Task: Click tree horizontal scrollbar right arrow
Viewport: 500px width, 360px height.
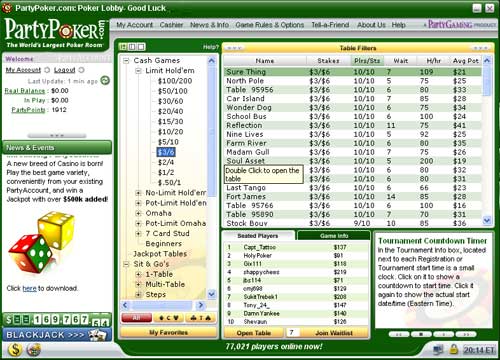Action: click(201, 305)
